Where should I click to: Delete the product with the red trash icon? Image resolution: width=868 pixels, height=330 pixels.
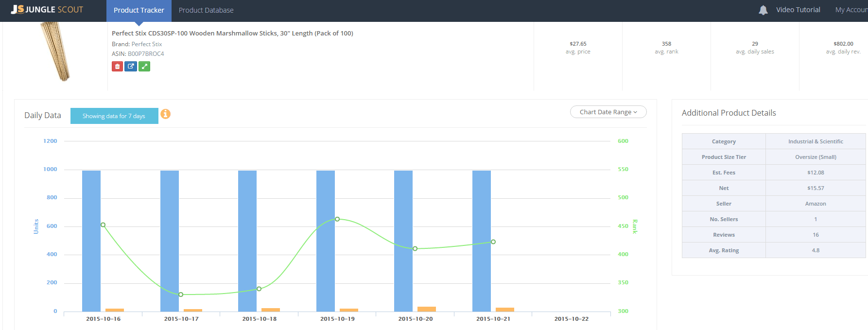pyautogui.click(x=117, y=67)
